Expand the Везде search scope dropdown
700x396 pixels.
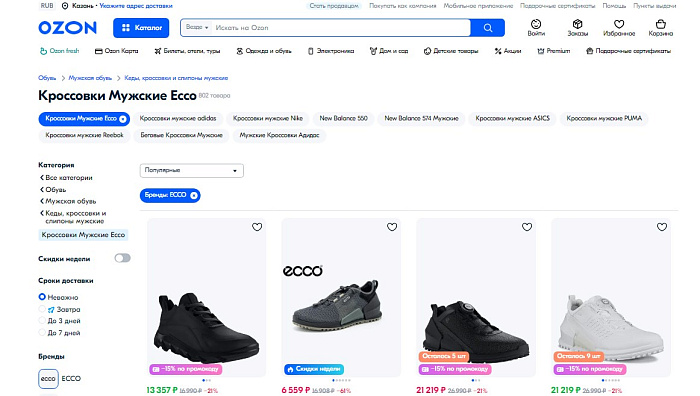point(197,27)
